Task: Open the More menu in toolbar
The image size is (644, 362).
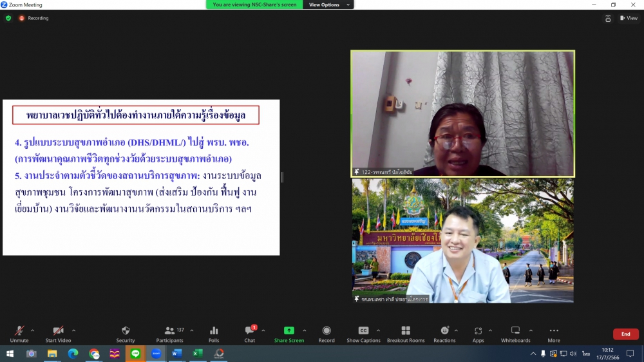Action: click(x=554, y=334)
